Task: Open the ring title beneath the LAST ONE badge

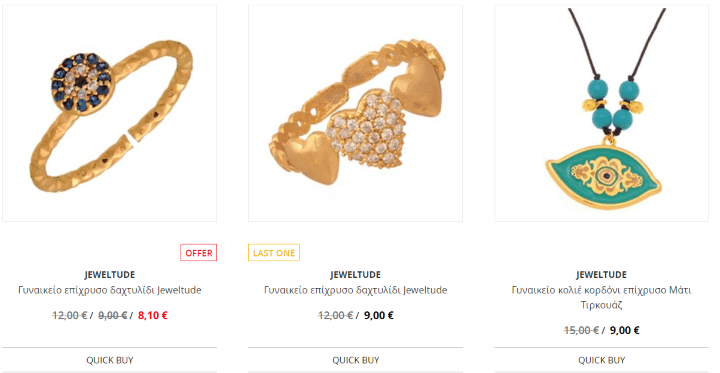Action: pyautogui.click(x=355, y=290)
